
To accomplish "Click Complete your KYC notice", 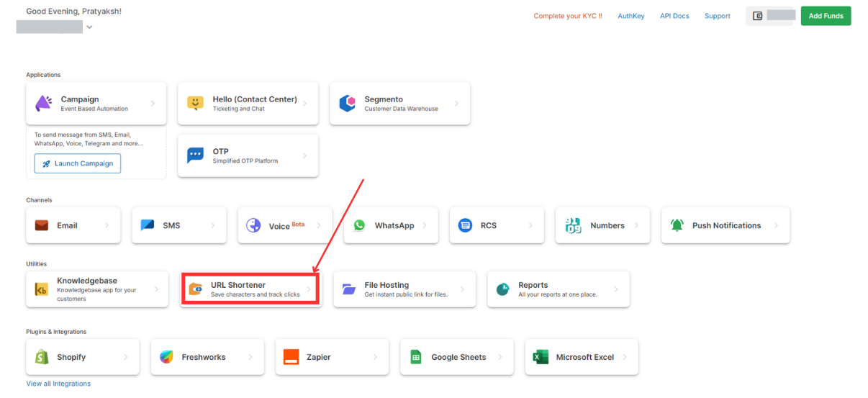I will click(x=568, y=16).
